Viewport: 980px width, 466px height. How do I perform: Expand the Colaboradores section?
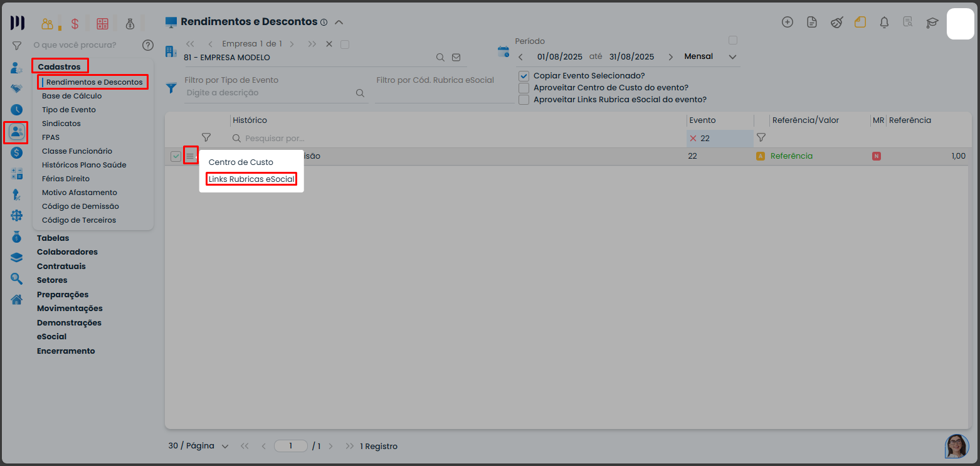[x=67, y=252]
